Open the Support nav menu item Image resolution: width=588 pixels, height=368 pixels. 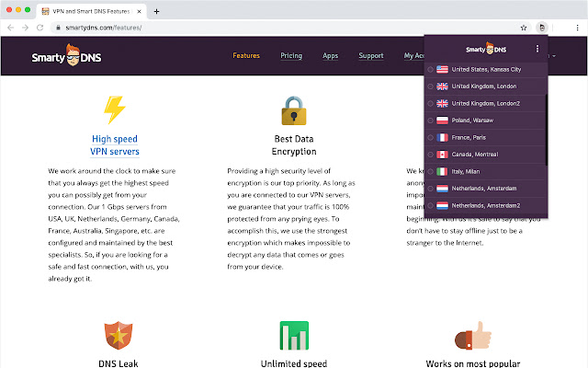(371, 55)
